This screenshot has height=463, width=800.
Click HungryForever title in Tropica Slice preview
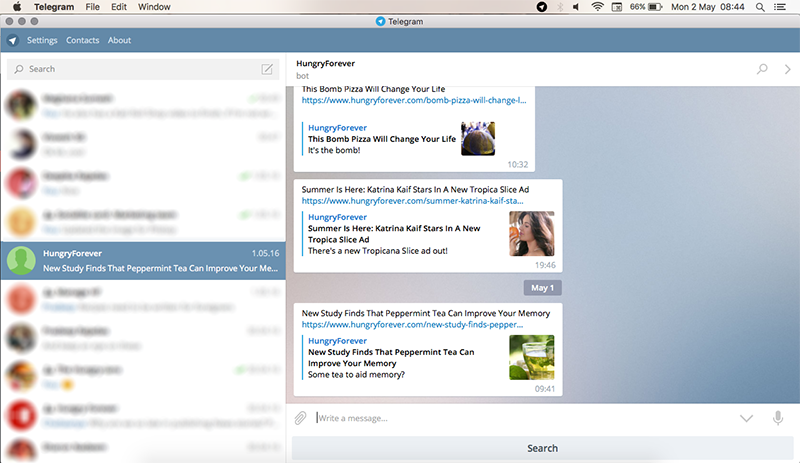pos(337,217)
